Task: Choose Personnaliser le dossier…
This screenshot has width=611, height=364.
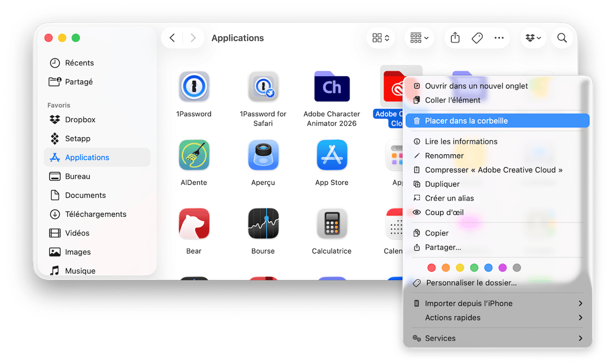Action: (497, 283)
